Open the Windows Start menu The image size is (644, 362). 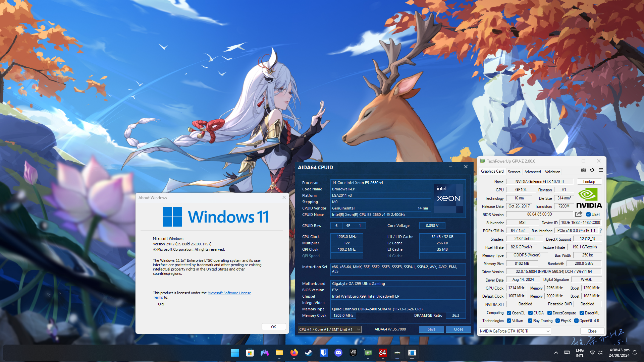click(x=235, y=353)
